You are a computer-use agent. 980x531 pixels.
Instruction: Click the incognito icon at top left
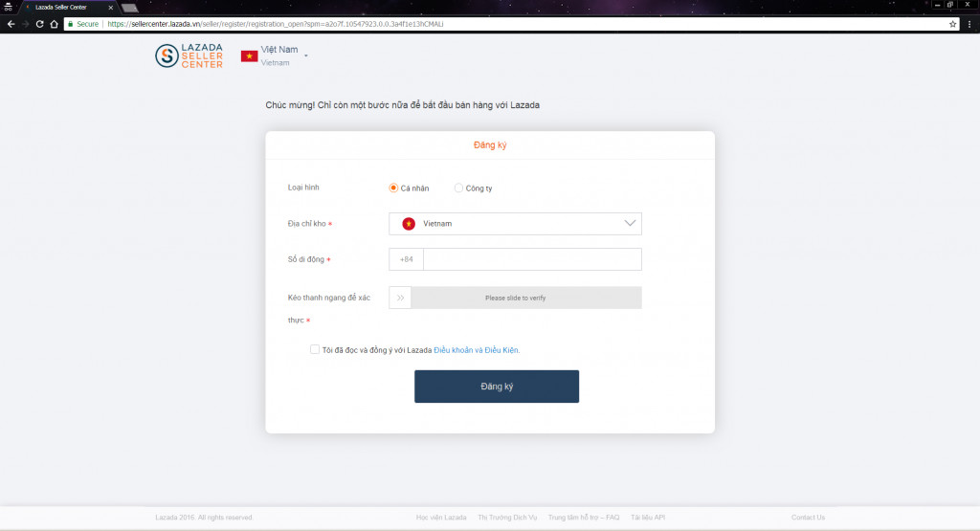pos(8,7)
